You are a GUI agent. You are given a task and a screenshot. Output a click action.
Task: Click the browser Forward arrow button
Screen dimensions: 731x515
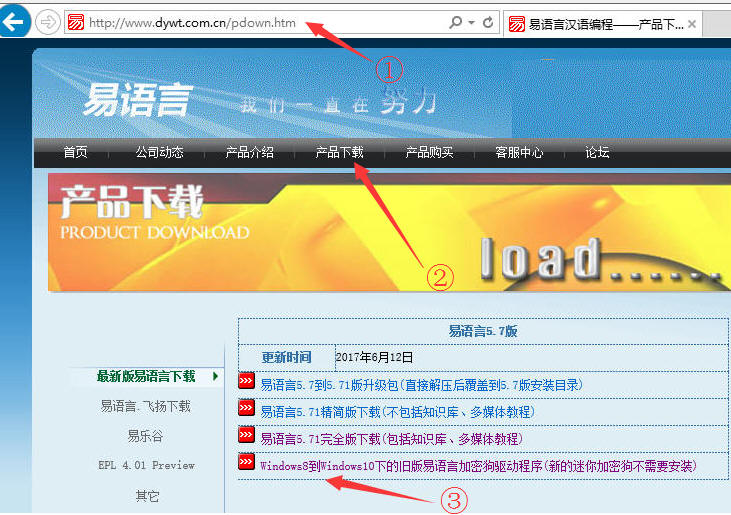[x=48, y=22]
